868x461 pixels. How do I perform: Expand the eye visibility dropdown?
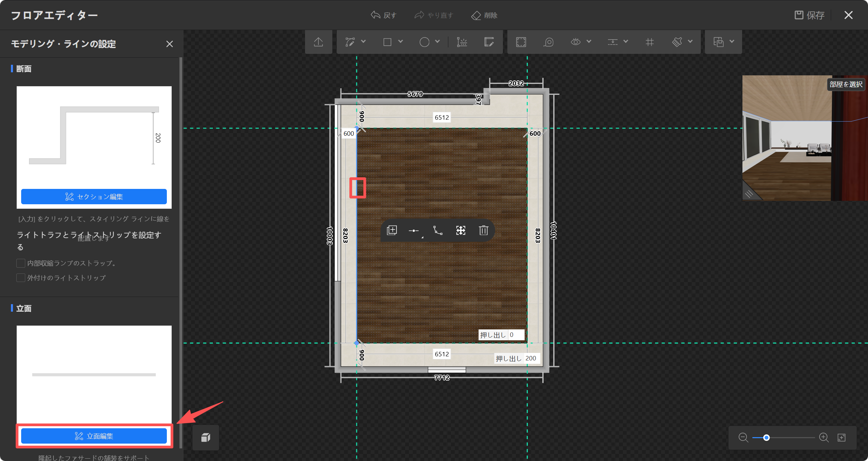(589, 42)
